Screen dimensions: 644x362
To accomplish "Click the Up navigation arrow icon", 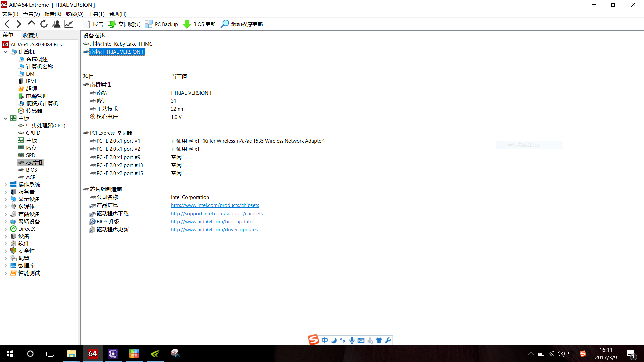I will click(32, 23).
